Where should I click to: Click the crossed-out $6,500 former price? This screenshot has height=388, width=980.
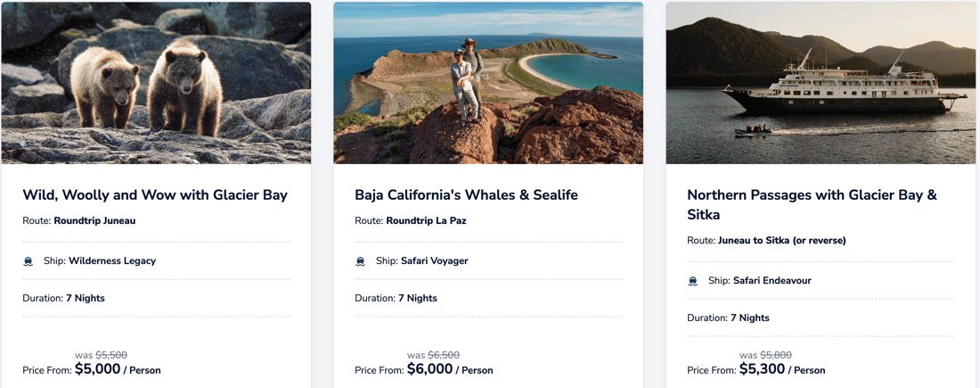tap(444, 355)
